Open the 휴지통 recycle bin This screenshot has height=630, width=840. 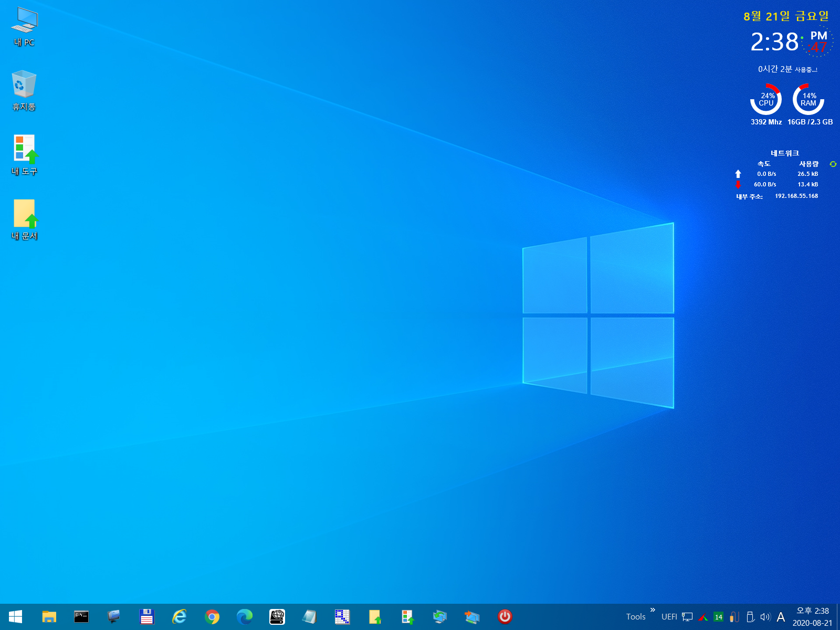tap(24, 90)
